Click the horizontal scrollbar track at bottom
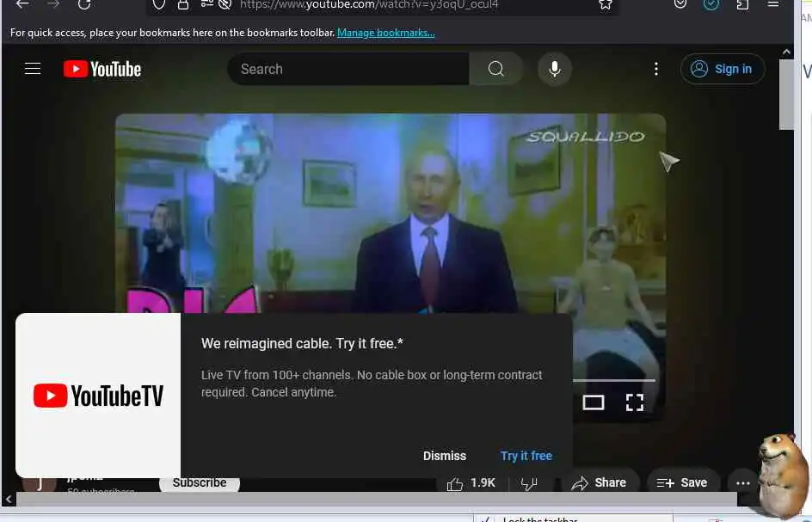The width and height of the screenshot is (812, 522). click(377, 500)
